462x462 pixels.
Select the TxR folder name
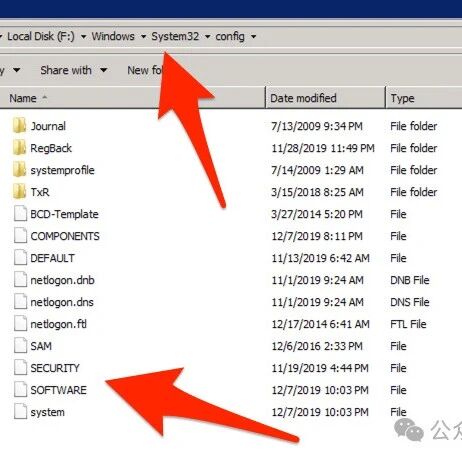click(x=40, y=192)
